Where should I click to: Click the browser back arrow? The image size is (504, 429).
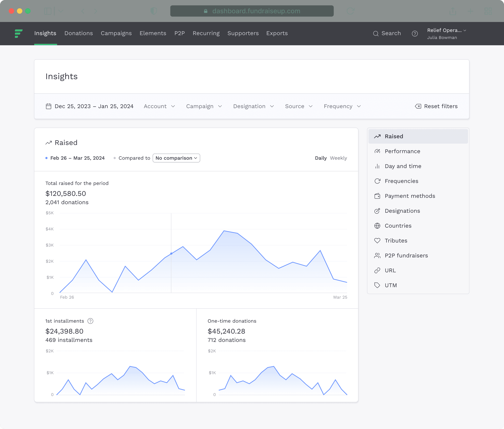[83, 11]
